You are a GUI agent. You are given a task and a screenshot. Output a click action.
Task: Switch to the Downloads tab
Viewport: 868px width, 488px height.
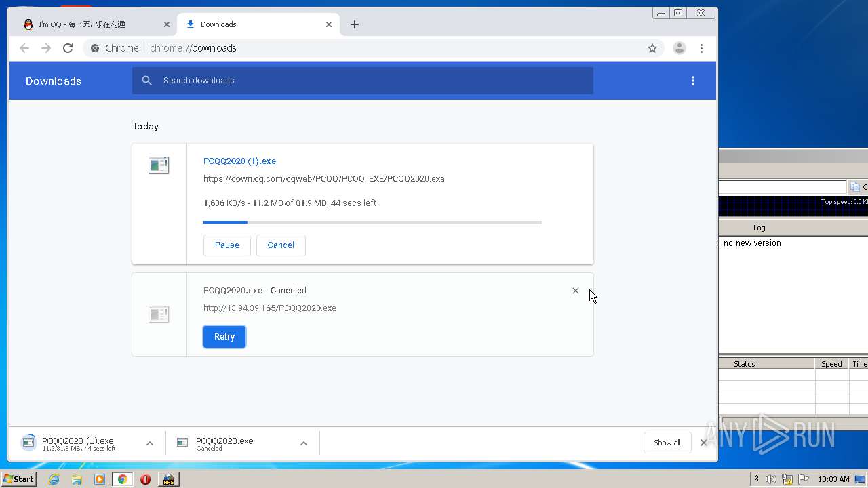[x=258, y=24]
